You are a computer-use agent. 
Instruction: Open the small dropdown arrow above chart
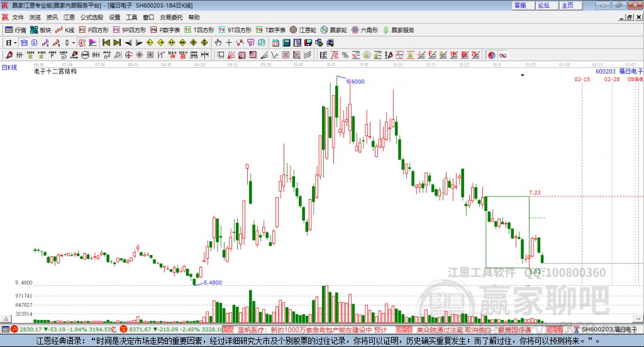pos(523,75)
